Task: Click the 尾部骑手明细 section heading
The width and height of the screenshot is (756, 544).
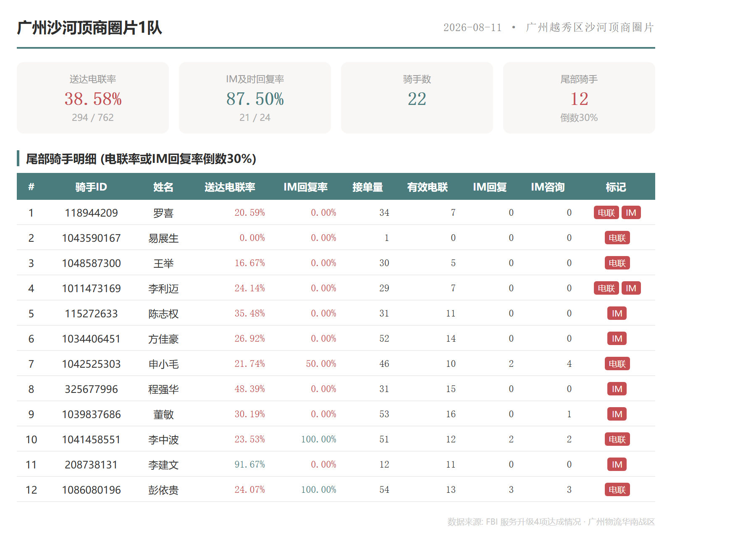Action: (x=141, y=159)
